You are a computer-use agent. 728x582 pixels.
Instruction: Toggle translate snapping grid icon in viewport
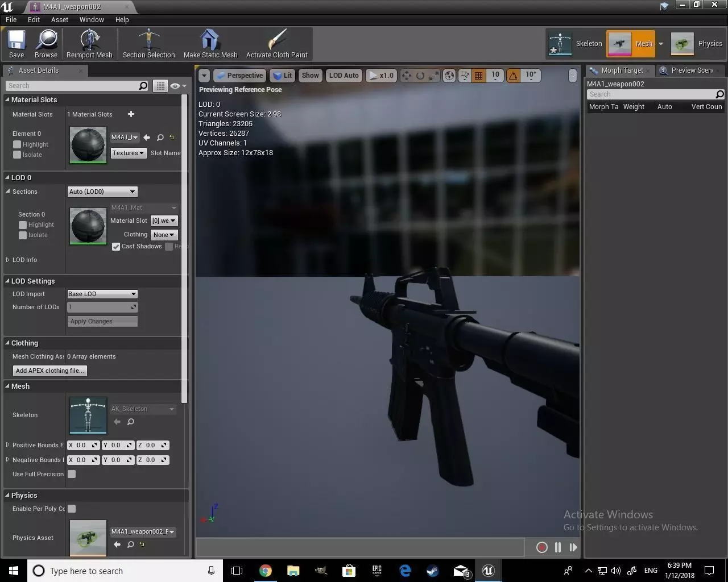(x=479, y=75)
